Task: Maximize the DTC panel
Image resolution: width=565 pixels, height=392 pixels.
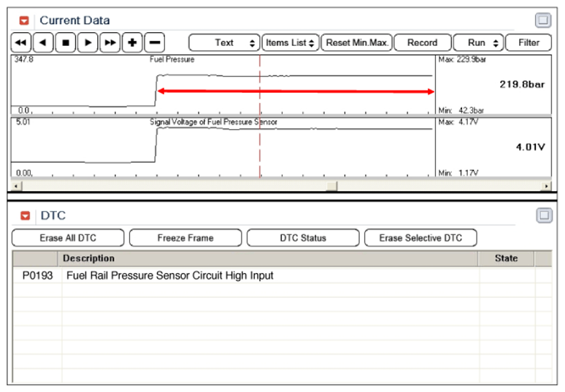Action: (544, 215)
